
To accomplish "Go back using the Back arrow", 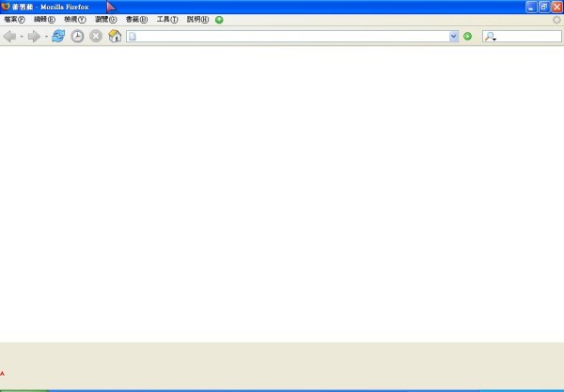I will coord(9,37).
